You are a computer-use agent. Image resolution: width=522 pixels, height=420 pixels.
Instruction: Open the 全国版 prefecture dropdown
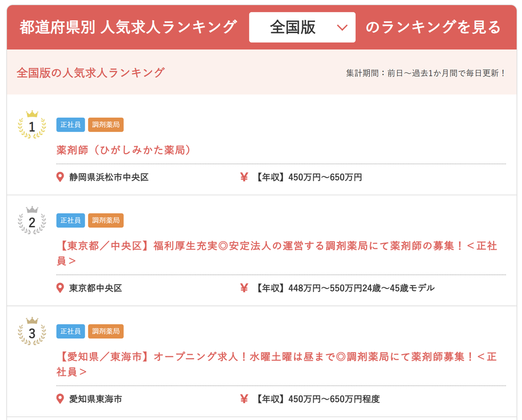302,28
